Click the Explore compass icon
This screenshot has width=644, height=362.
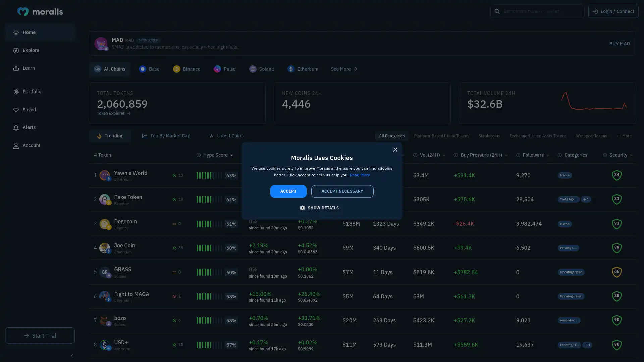[16, 51]
